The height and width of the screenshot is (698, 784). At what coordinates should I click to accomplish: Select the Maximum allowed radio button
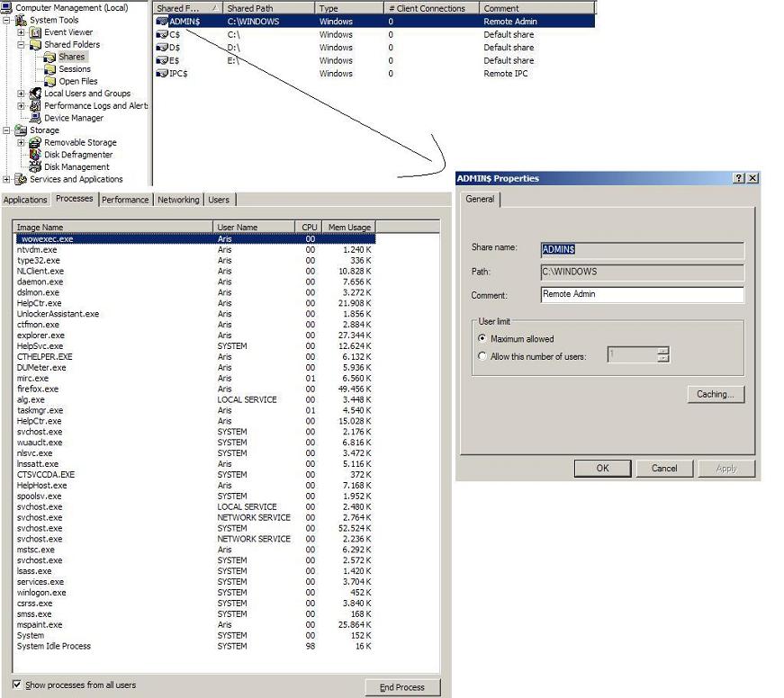point(482,339)
